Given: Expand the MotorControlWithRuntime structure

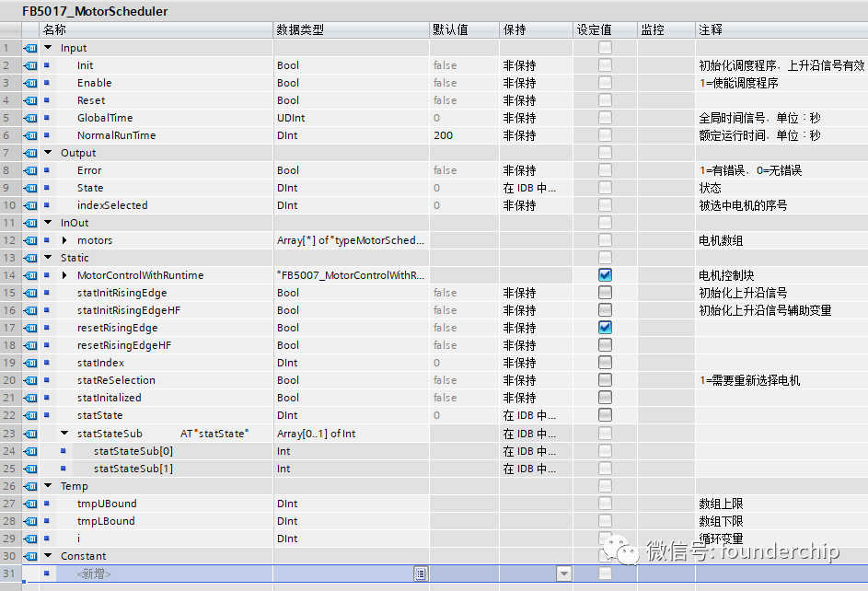Looking at the screenshot, I should (64, 274).
